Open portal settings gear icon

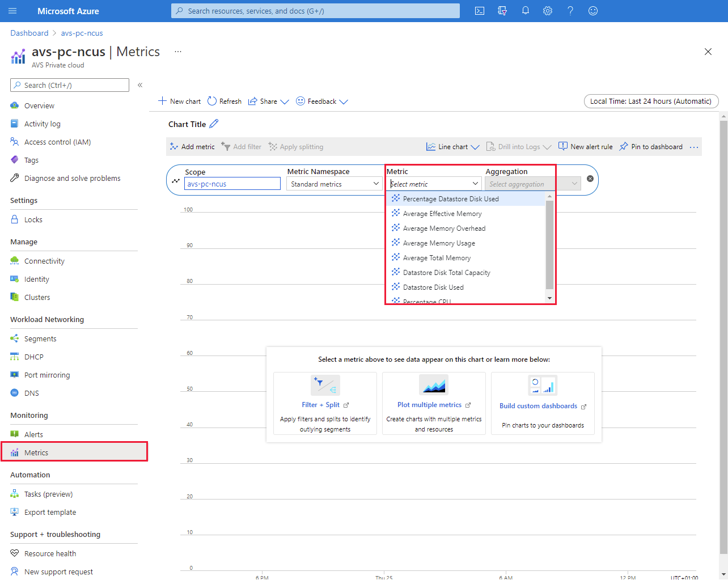pyautogui.click(x=548, y=11)
